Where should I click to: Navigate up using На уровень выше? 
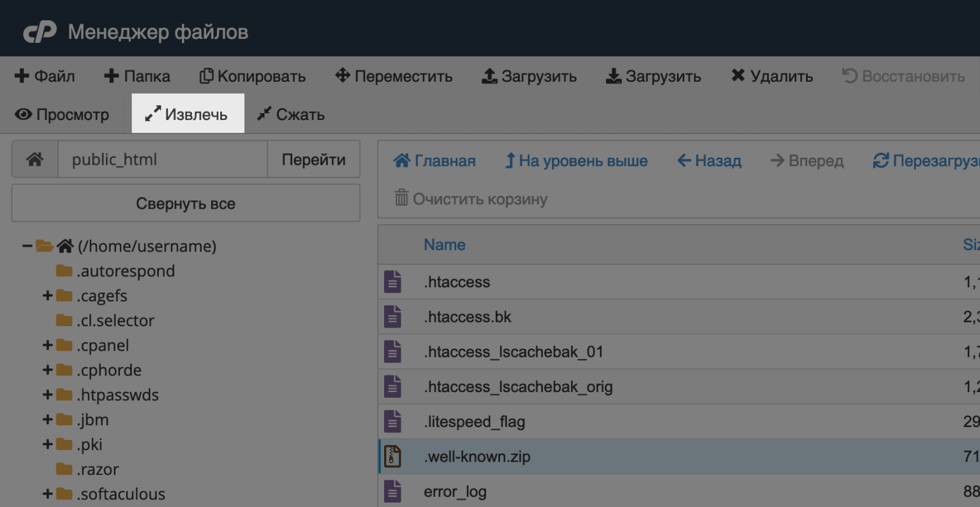tap(576, 161)
